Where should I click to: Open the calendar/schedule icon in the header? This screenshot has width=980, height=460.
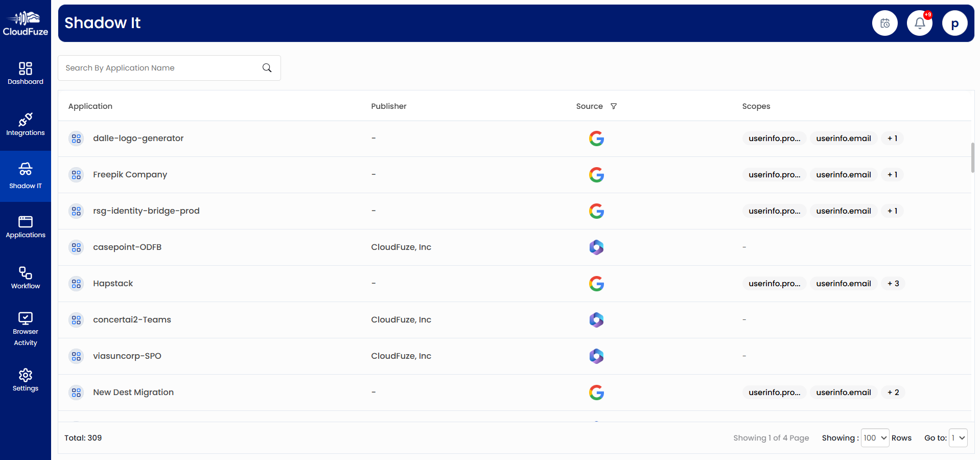[x=884, y=22]
